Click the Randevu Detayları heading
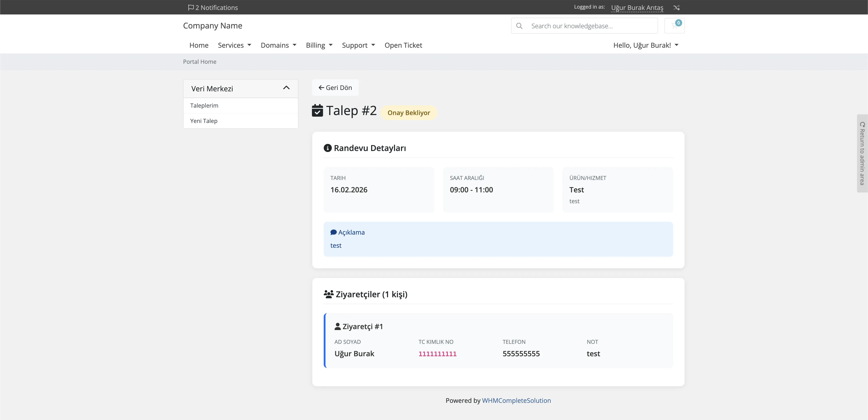This screenshot has width=868, height=420. [370, 148]
